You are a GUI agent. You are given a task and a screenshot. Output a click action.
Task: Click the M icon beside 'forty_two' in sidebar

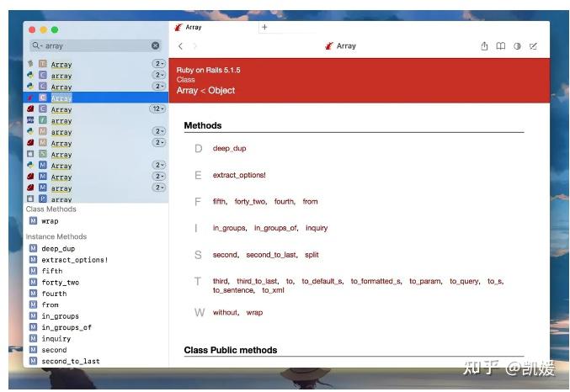[x=33, y=283]
